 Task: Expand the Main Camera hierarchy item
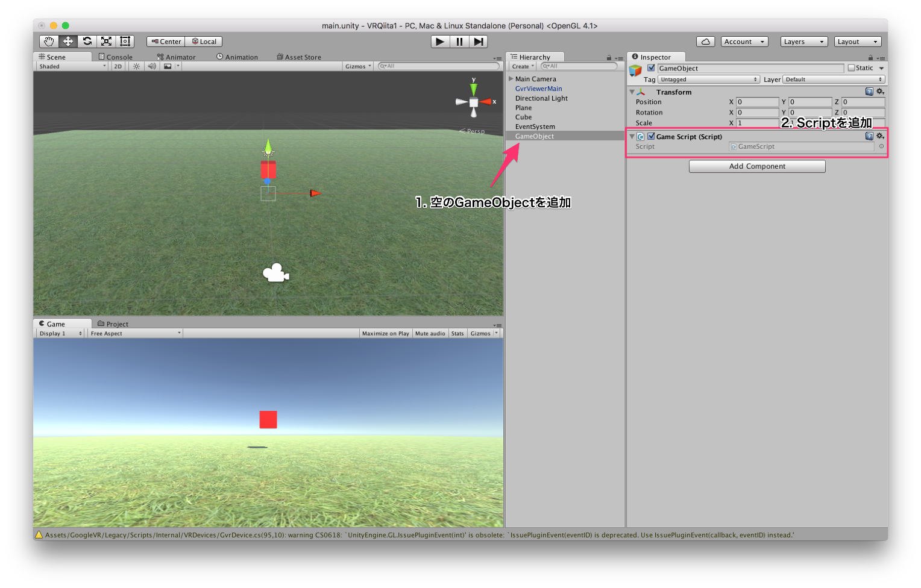(x=511, y=78)
